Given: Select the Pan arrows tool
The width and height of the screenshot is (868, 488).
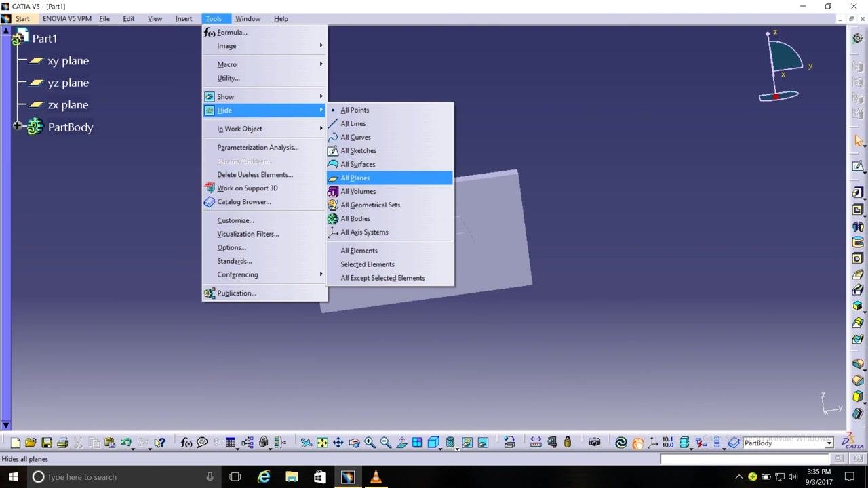Looking at the screenshot, I should coord(338,443).
